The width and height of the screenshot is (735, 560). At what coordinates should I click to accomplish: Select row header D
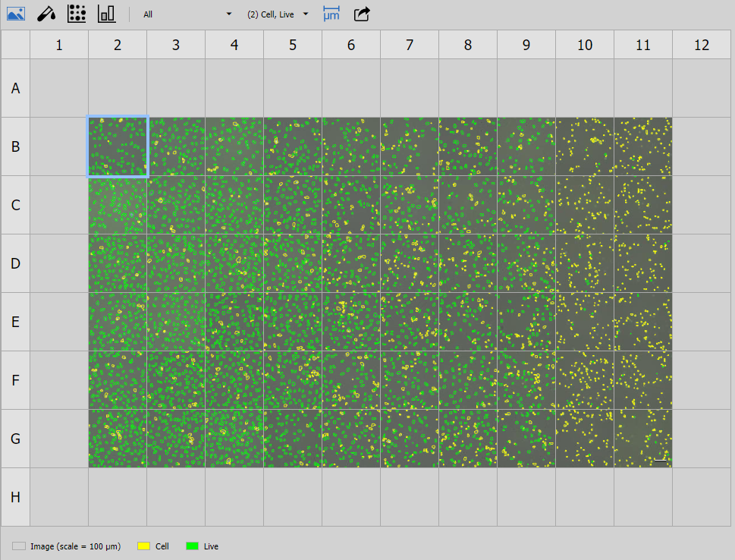15,263
